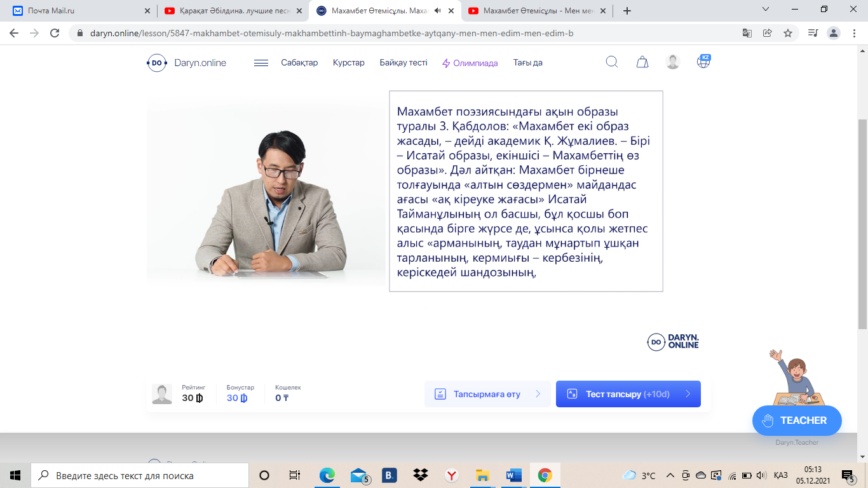Image resolution: width=868 pixels, height=488 pixels.
Task: Open Dropbox from the taskbar
Action: pyautogui.click(x=420, y=475)
